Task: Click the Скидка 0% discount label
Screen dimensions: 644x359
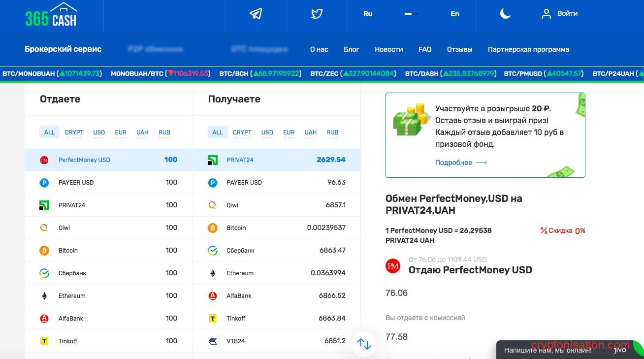Action: 563,230
